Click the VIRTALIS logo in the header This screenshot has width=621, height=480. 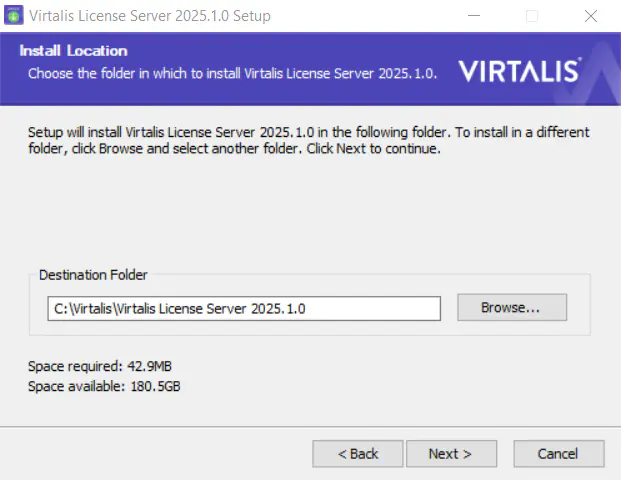520,70
